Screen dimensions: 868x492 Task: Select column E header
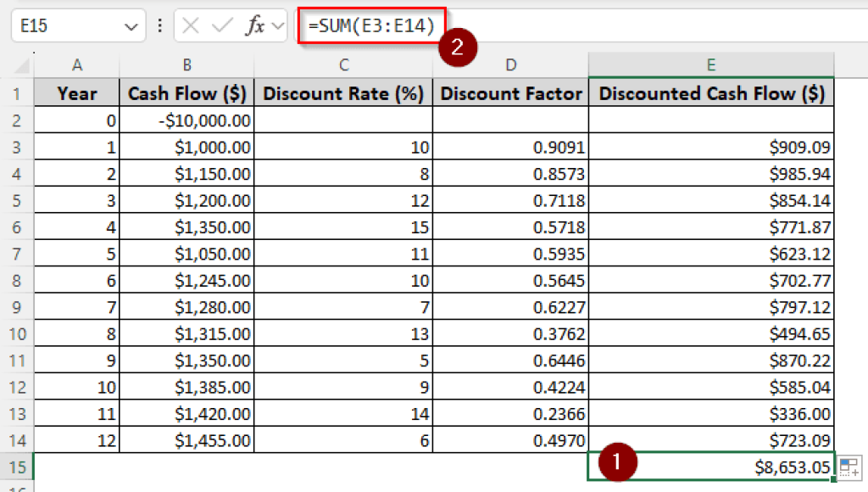(710, 64)
